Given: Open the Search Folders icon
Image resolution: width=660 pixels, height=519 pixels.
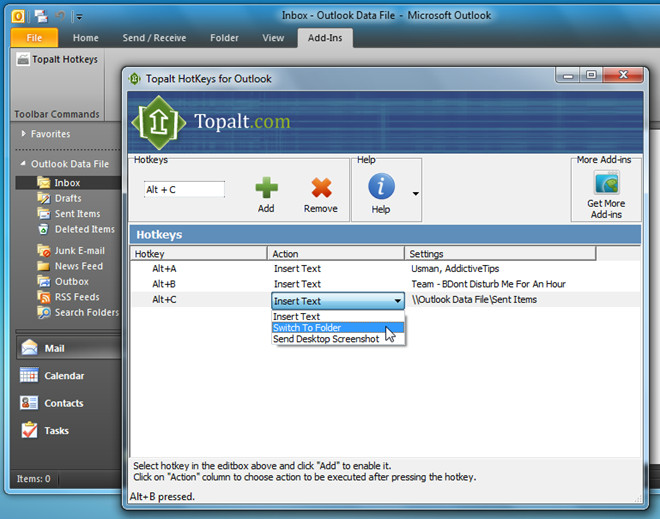Looking at the screenshot, I should (x=44, y=312).
